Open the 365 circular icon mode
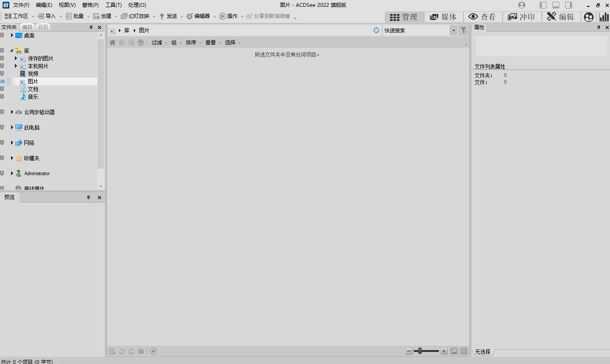This screenshot has height=364, width=610. tap(589, 17)
